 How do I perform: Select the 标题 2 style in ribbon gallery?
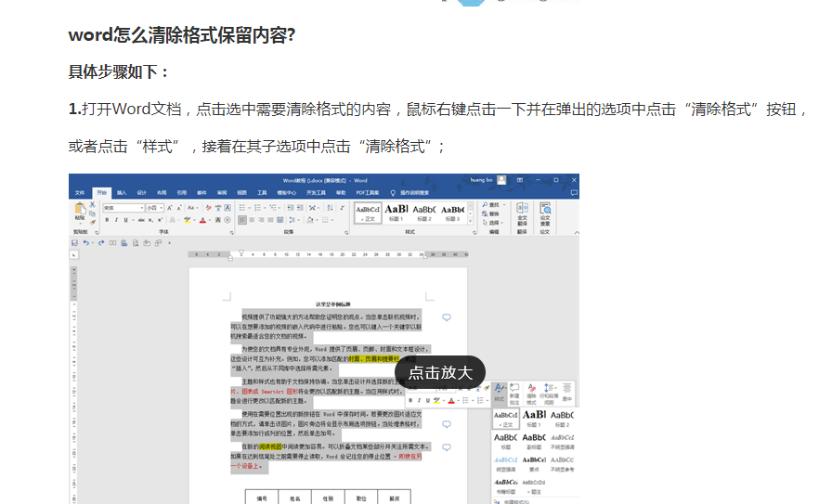pos(424,213)
